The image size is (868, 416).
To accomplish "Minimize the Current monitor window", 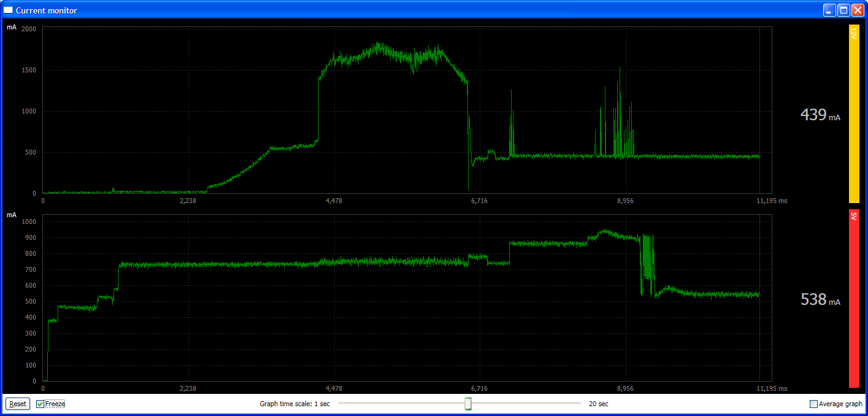I will point(829,10).
